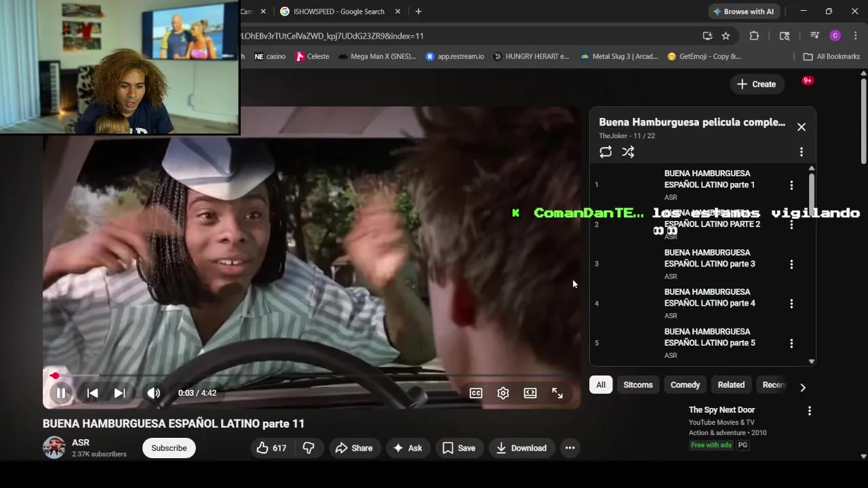Open the casino bookmark
The width and height of the screenshot is (868, 488).
click(x=270, y=56)
